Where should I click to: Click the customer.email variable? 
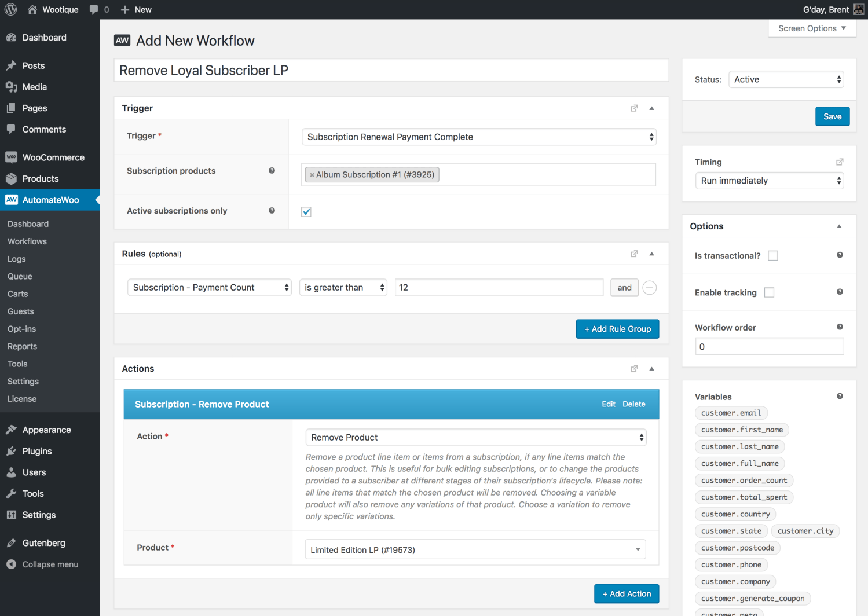click(731, 413)
